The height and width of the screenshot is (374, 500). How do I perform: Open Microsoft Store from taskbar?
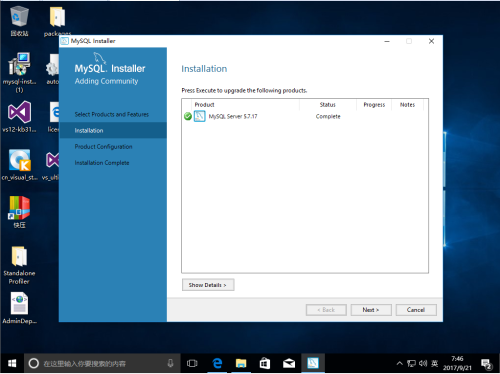tap(265, 363)
